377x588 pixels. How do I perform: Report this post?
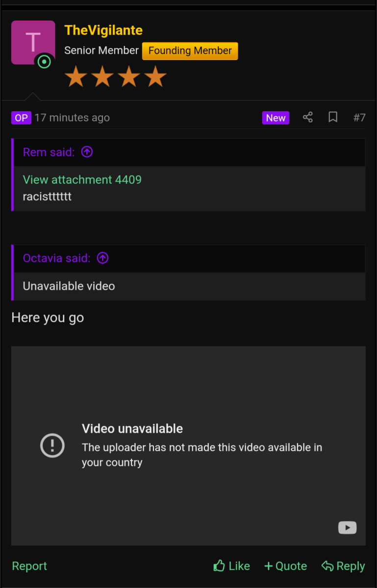pyautogui.click(x=29, y=566)
